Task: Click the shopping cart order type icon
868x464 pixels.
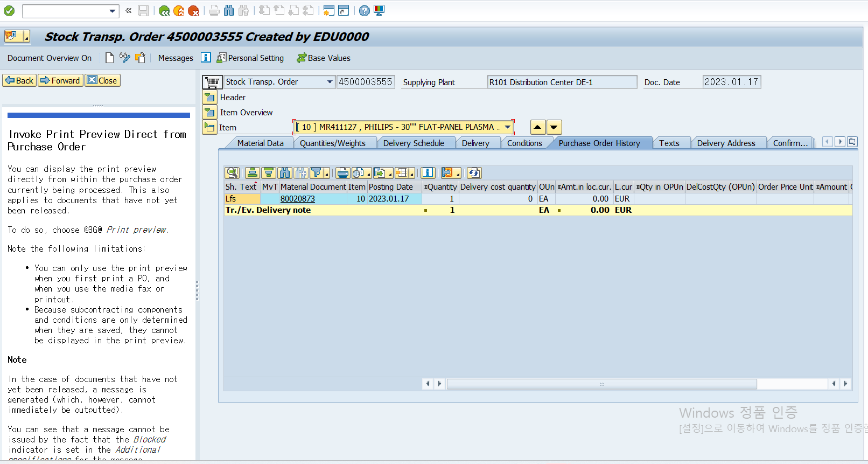Action: [212, 82]
